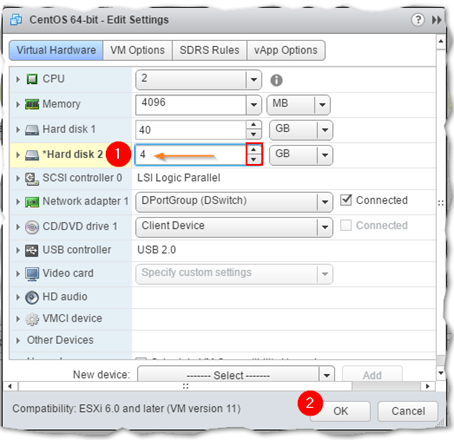Image resolution: width=454 pixels, height=440 pixels.
Task: Click the USB 2.0 value text
Action: click(x=157, y=250)
